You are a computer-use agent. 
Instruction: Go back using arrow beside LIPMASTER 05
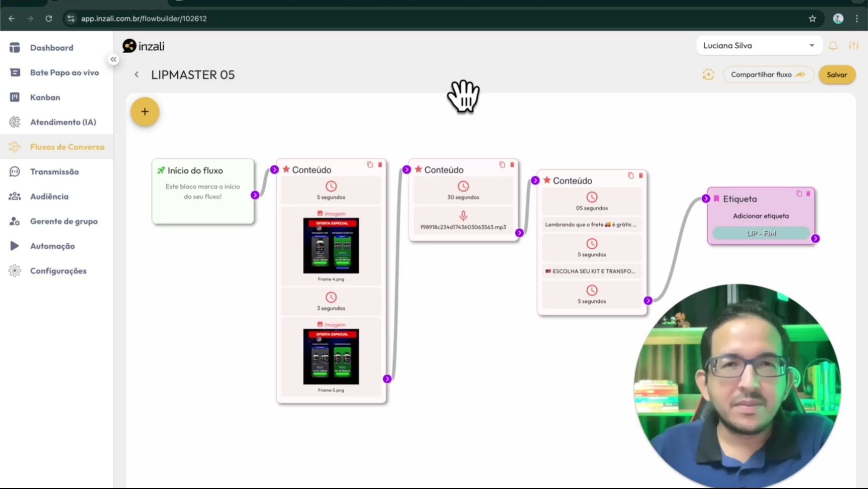[x=137, y=74]
